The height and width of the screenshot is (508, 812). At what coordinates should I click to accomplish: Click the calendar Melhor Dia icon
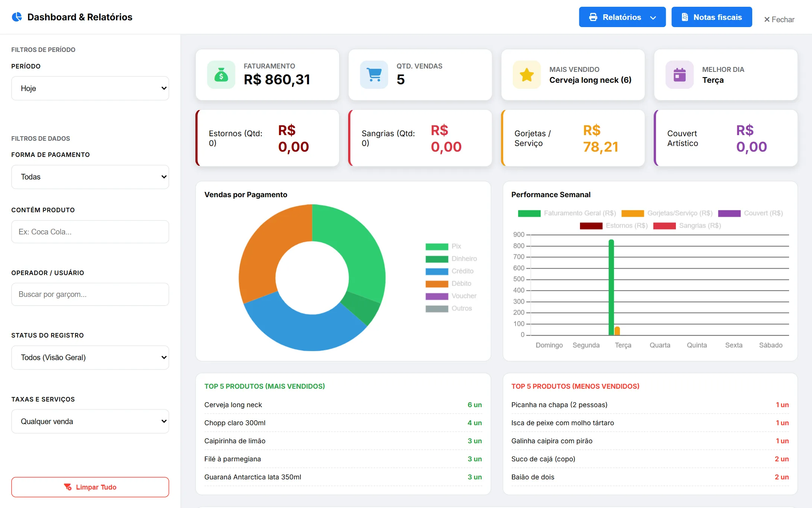click(x=680, y=75)
